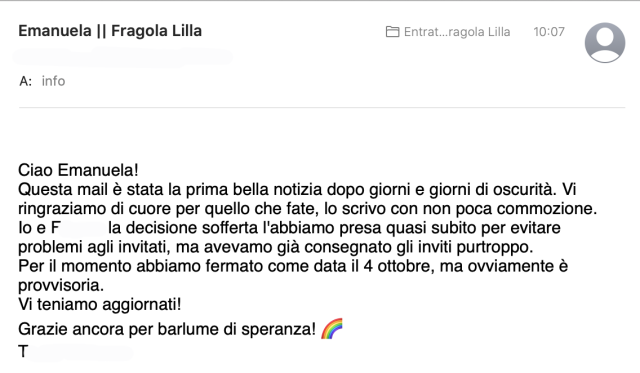640x373 pixels.
Task: Click the 10:07 message timestamp
Action: tap(549, 32)
